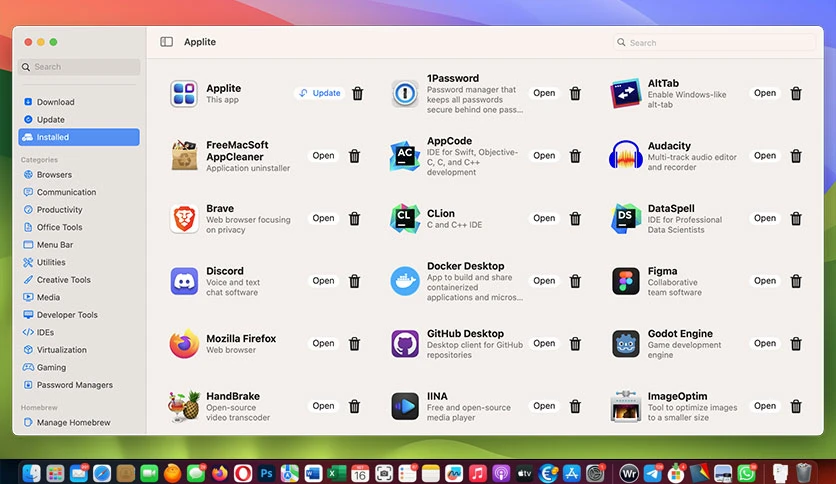Open the Office Tools category
Screen dimensions: 836x484
[x=79, y=227]
